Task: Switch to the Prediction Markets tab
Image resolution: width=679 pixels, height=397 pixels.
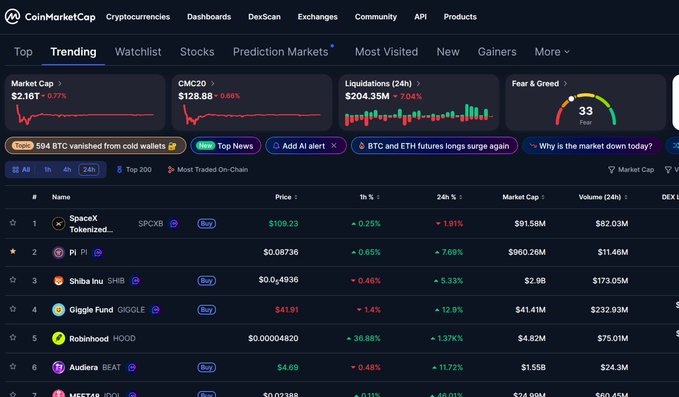Action: coord(281,52)
